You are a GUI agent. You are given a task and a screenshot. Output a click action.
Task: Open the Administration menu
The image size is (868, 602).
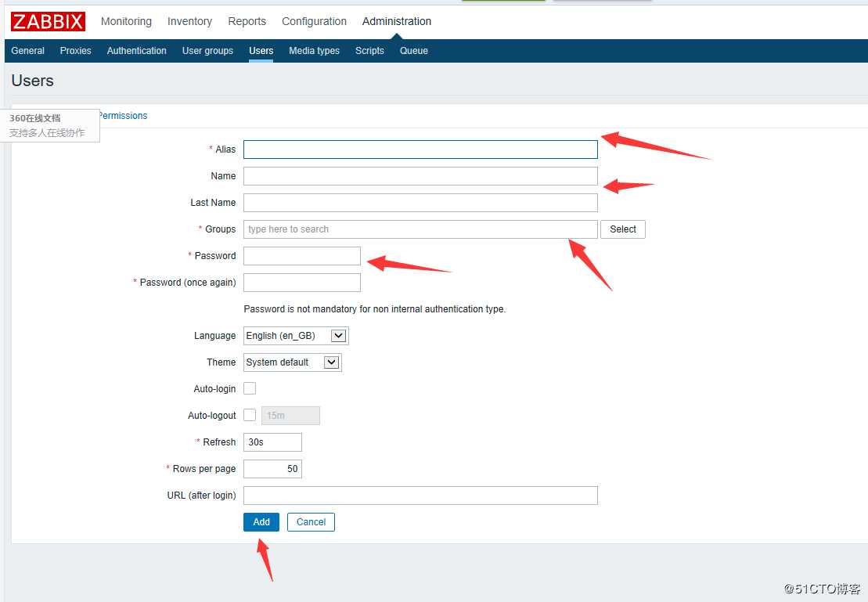point(396,22)
